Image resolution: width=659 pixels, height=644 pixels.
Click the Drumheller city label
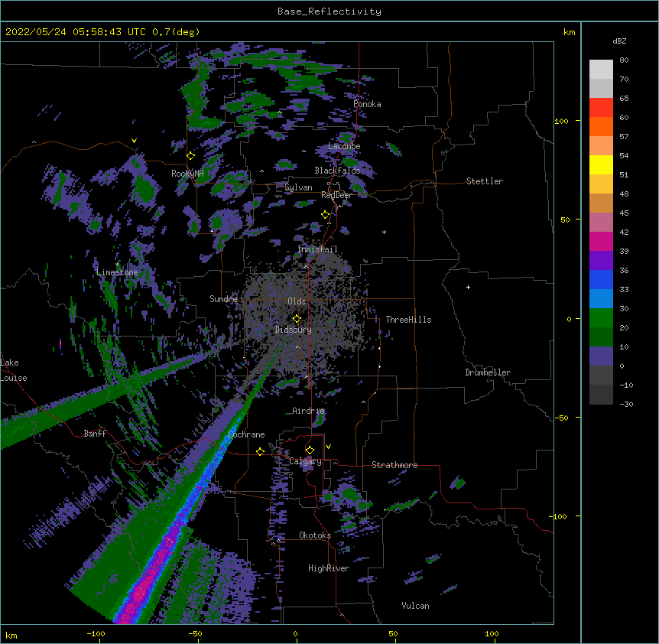pyautogui.click(x=488, y=372)
